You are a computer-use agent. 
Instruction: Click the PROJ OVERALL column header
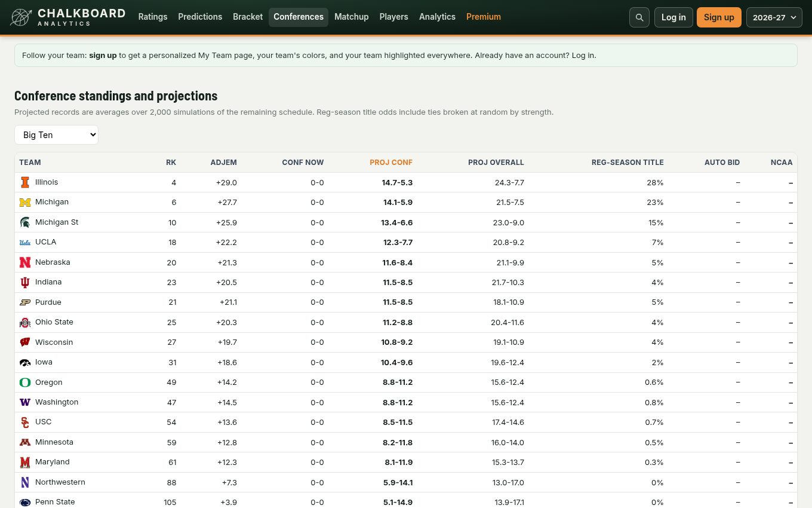[496, 163]
